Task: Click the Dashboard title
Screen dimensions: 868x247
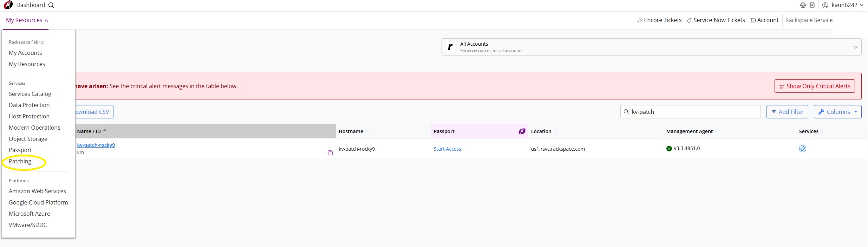Action: coord(31,5)
